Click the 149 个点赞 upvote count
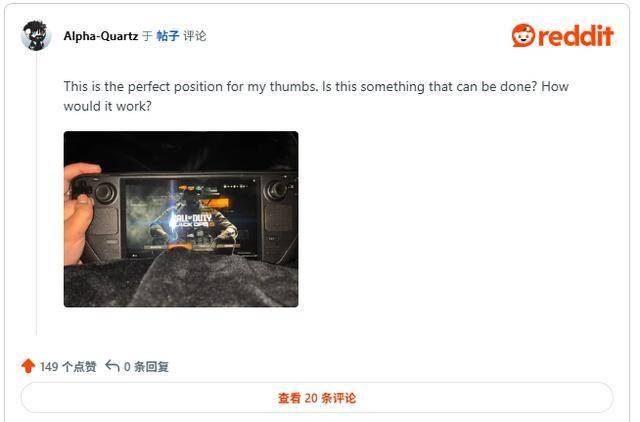Image resolution: width=640 pixels, height=422 pixels. pos(68,366)
